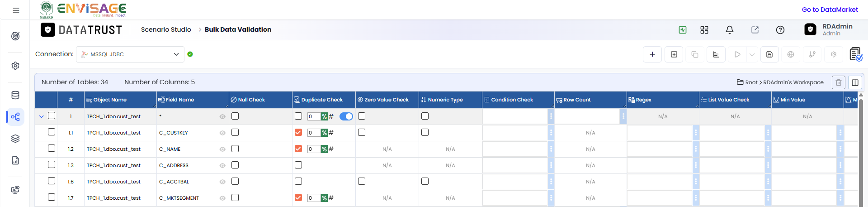Check the row selector for C_CUSTKEY

[x=52, y=132]
